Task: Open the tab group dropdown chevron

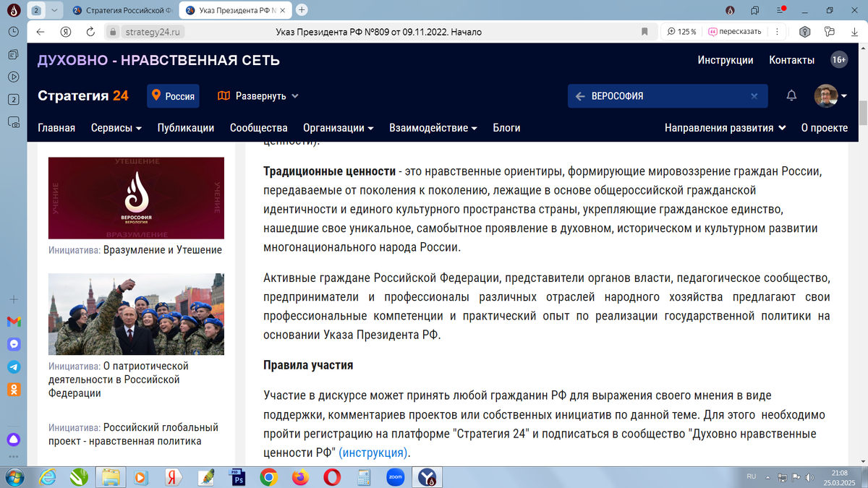Action: click(x=54, y=10)
